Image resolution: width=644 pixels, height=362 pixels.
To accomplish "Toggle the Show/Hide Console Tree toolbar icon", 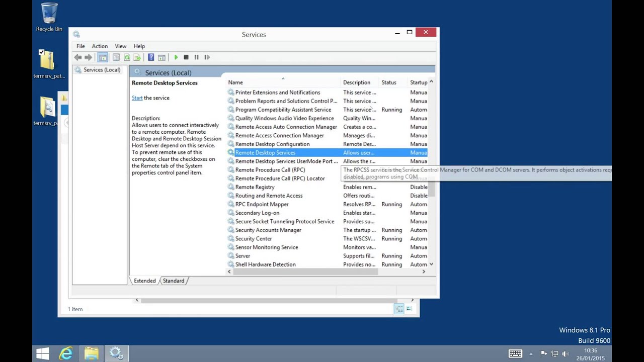I will pos(103,57).
